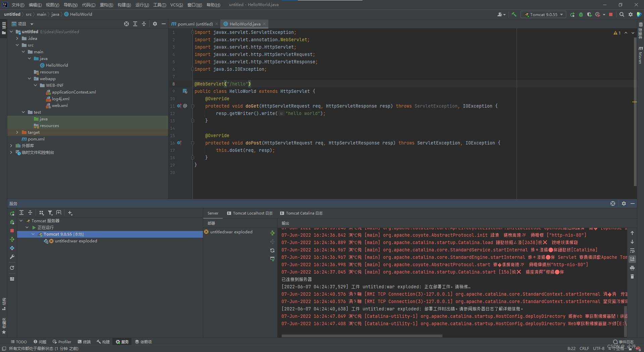Image resolution: width=644 pixels, height=352 pixels.
Task: Click the warning indicator showing 1 problem
Action: pyautogui.click(x=617, y=33)
